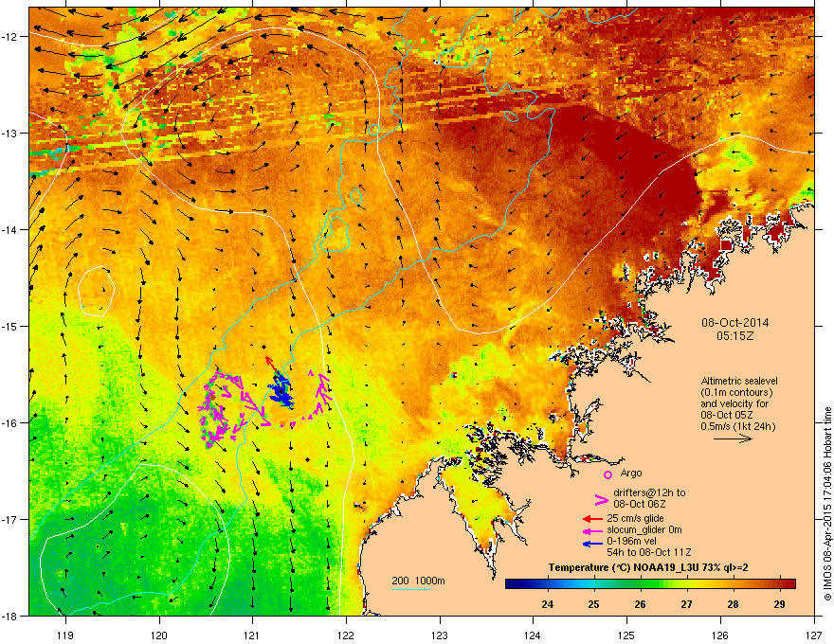Click the 'slocum_glider 0m' label
This screenshot has height=644, width=834.
pos(644,529)
